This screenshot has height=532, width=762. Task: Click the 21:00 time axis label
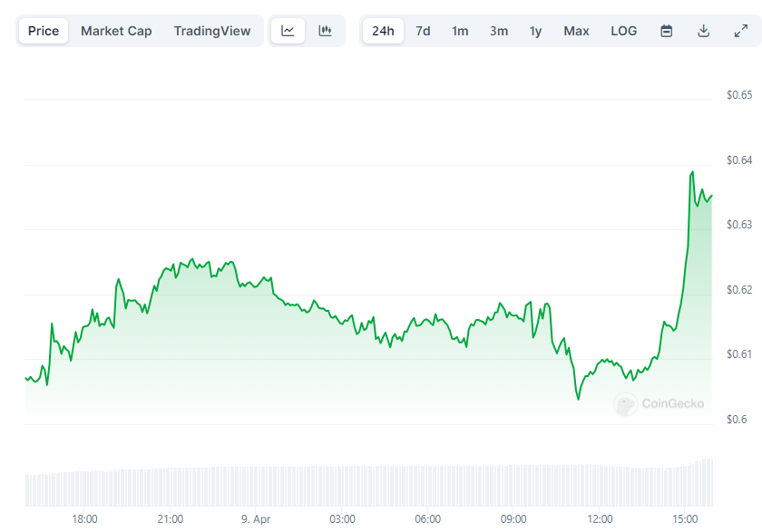coord(171,519)
